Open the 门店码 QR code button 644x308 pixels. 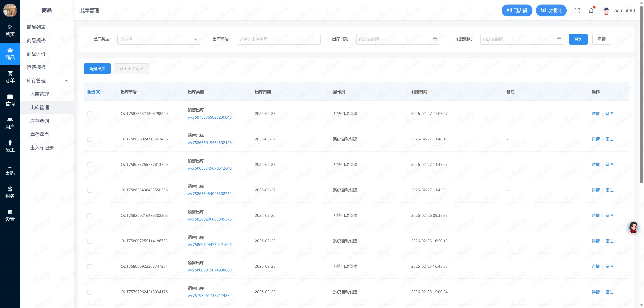[x=517, y=11]
